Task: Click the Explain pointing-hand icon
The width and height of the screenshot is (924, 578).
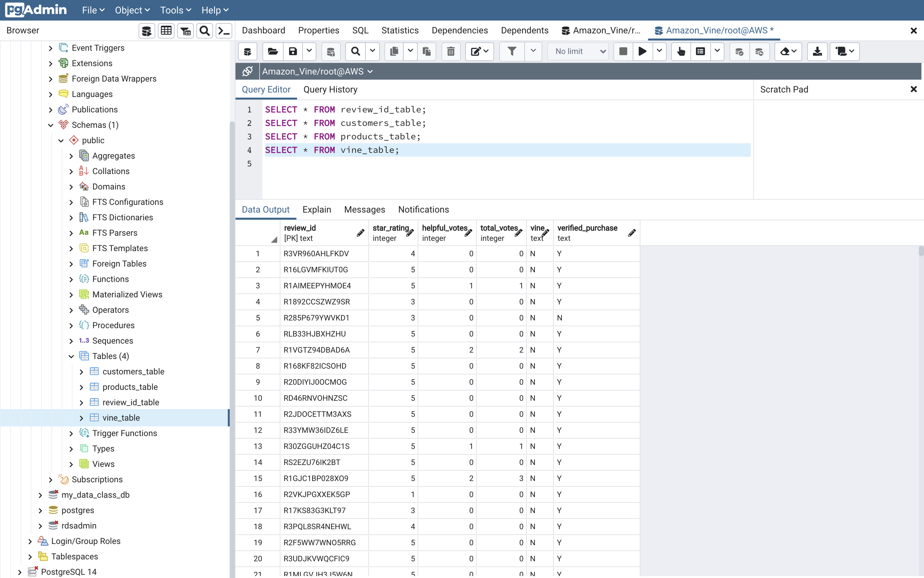Action: [681, 51]
